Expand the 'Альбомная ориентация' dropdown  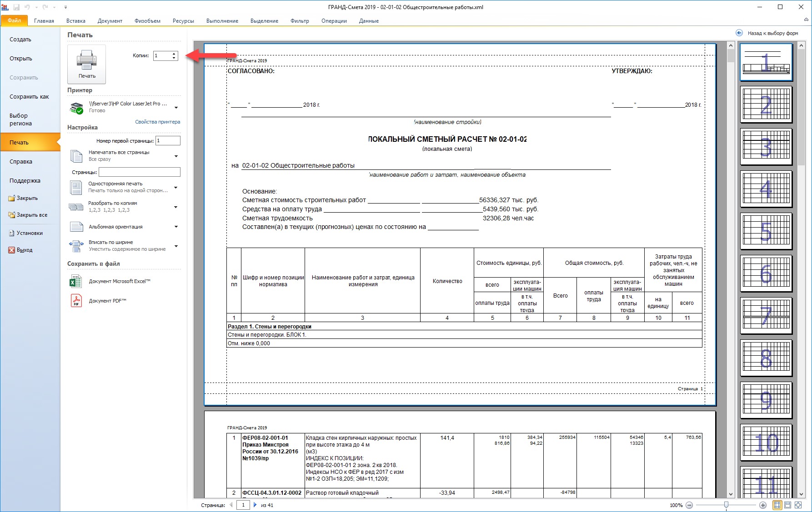tap(176, 227)
